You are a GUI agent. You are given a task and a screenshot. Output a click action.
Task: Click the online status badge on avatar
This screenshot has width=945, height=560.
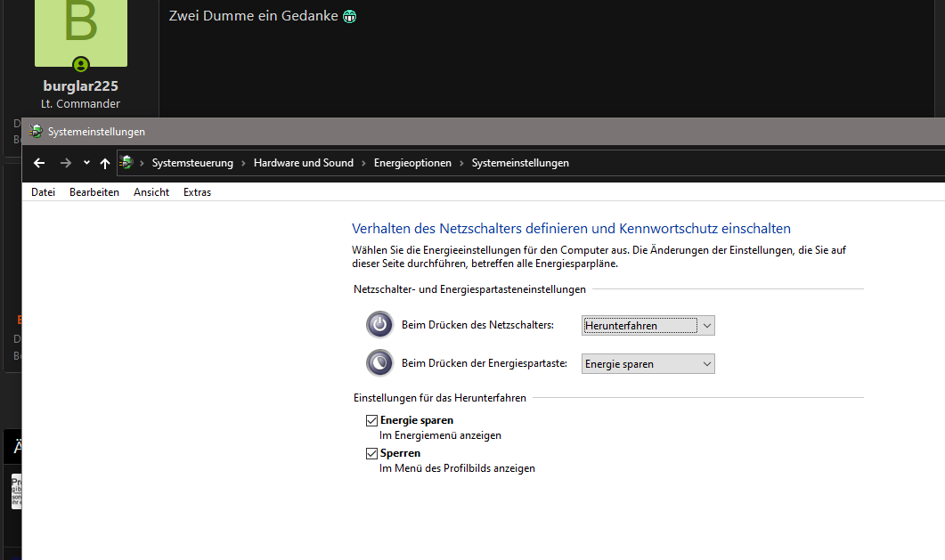point(81,64)
